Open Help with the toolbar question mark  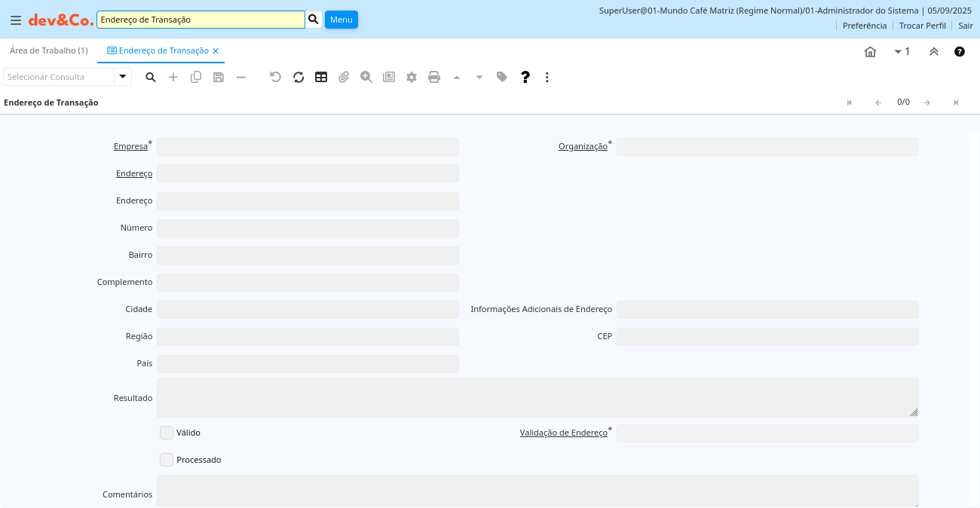[525, 77]
